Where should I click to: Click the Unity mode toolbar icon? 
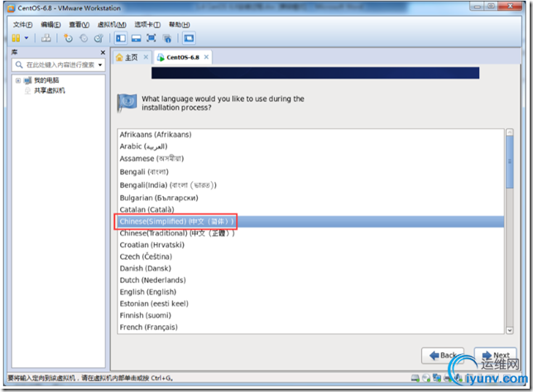click(167, 38)
